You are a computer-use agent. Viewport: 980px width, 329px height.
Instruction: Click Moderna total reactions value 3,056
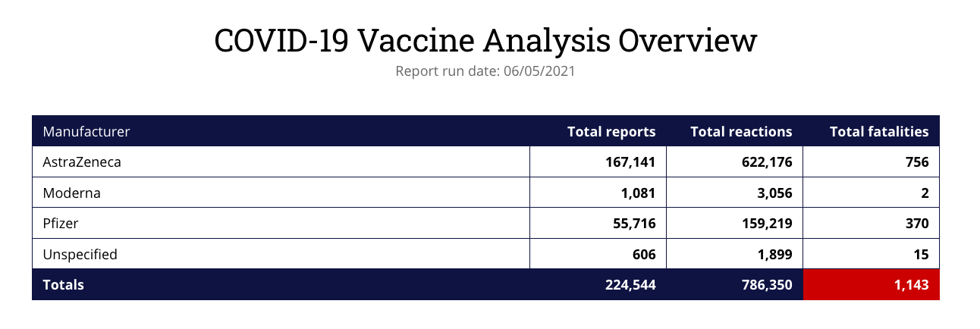(774, 193)
